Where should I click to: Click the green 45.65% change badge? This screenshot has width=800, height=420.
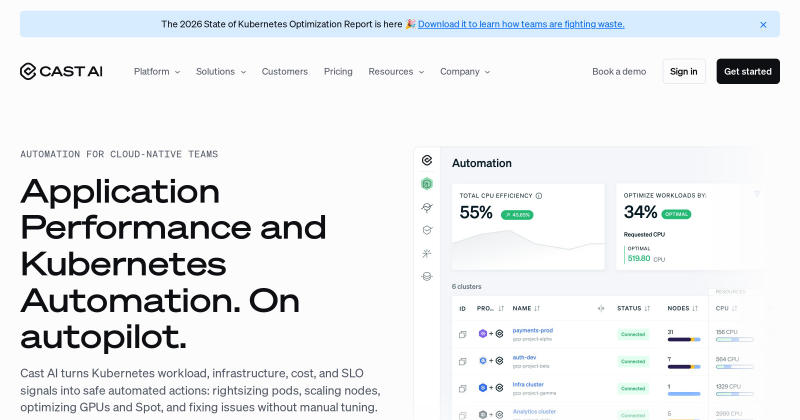[517, 215]
